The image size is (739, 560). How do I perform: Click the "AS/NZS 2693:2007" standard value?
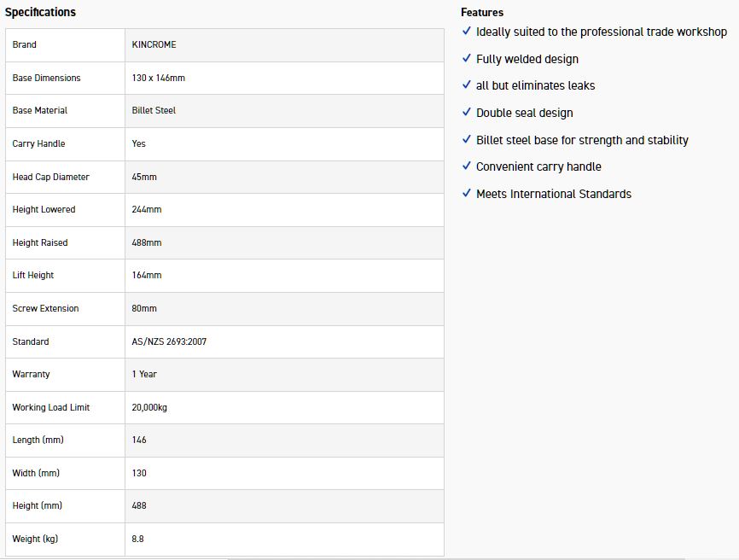pyautogui.click(x=169, y=341)
